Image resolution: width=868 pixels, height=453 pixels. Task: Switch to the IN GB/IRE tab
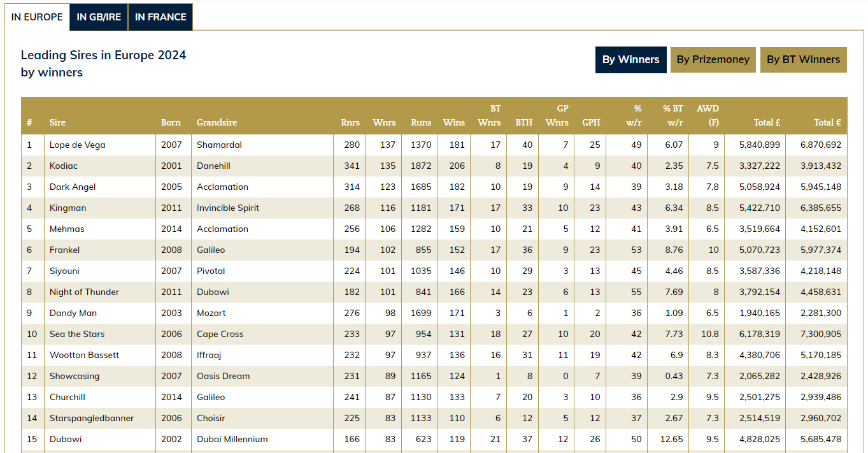pos(99,17)
